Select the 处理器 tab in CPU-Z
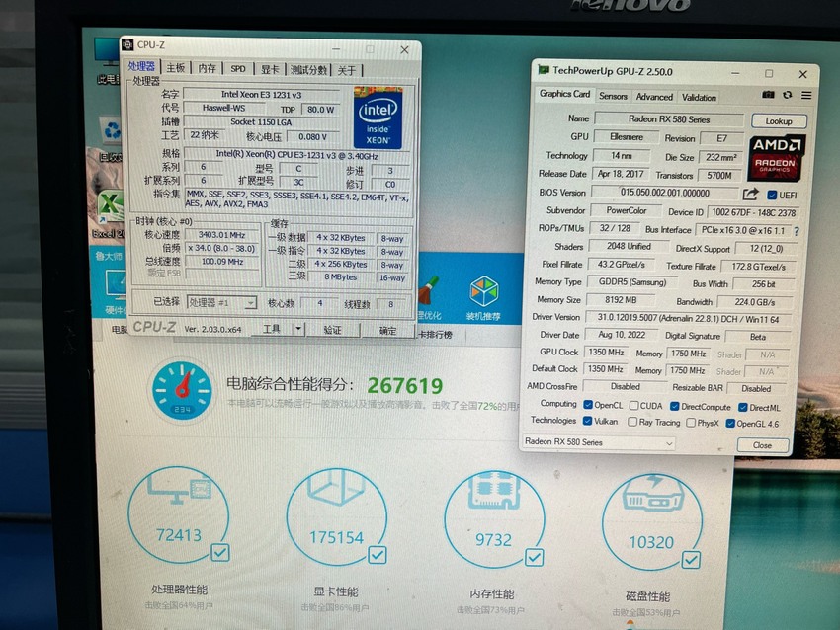 pos(142,66)
